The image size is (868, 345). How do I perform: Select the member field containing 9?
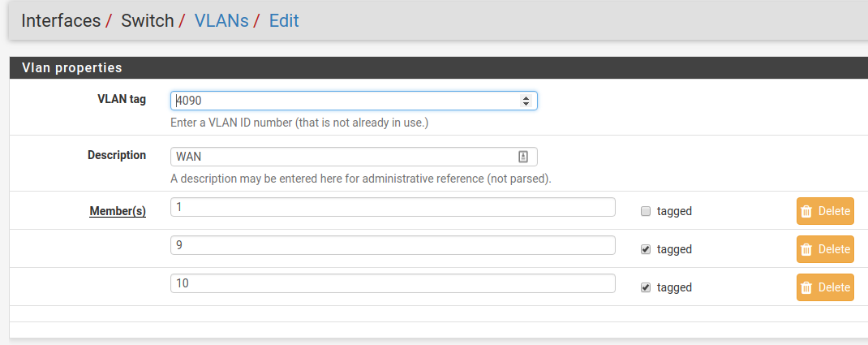(393, 245)
